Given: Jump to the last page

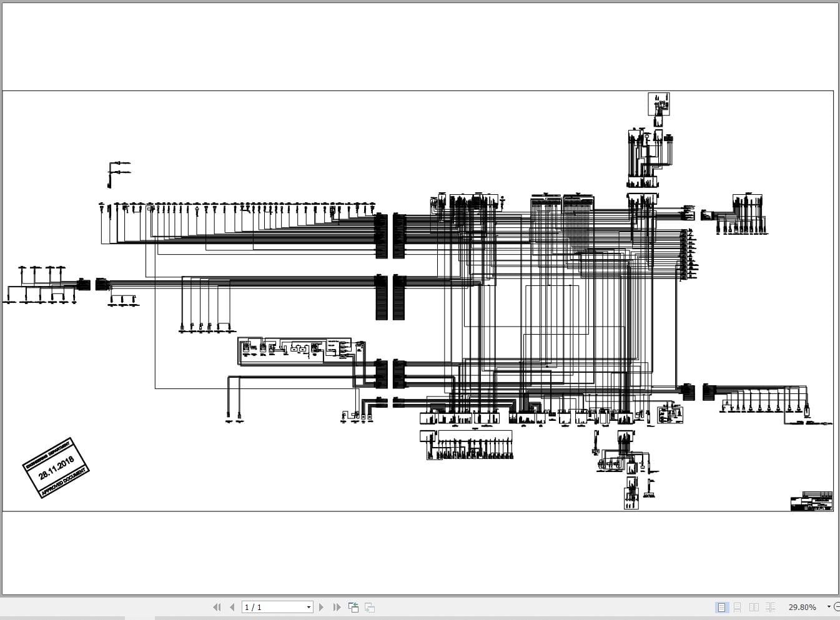Looking at the screenshot, I should click(337, 607).
